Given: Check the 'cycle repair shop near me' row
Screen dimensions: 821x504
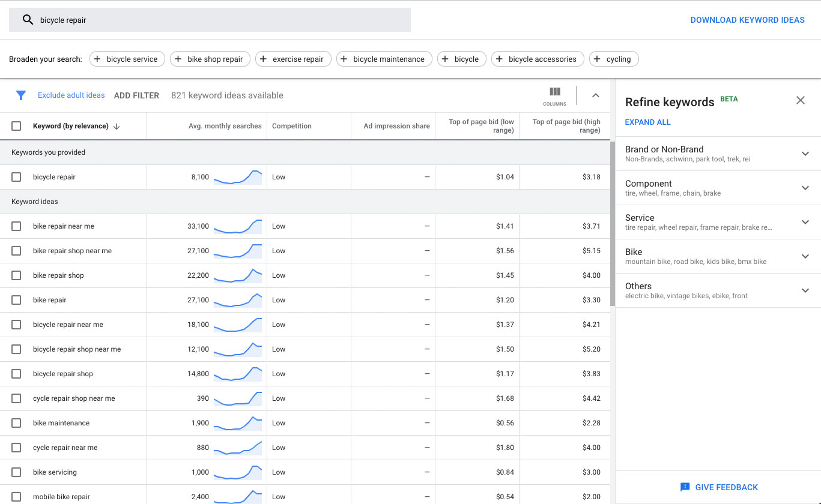Looking at the screenshot, I should 16,398.
